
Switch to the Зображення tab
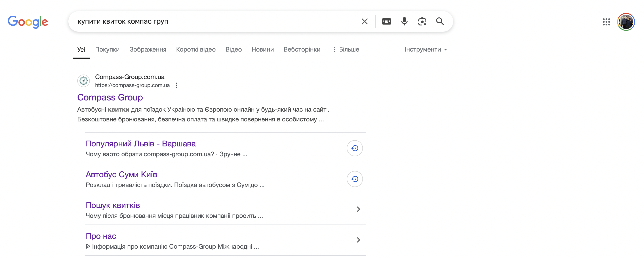coord(148,50)
